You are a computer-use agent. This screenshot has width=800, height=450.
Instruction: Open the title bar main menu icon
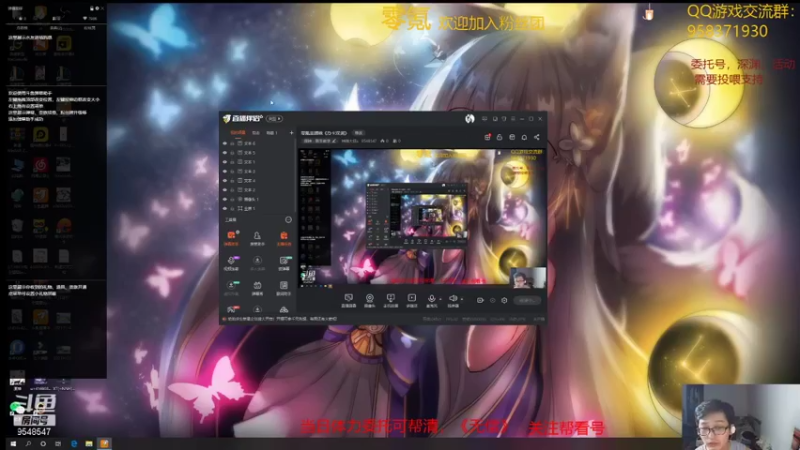click(x=513, y=119)
